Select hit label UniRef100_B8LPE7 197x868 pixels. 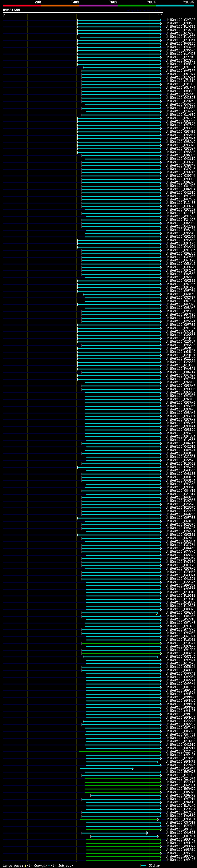pyautogui.click(x=180, y=687)
